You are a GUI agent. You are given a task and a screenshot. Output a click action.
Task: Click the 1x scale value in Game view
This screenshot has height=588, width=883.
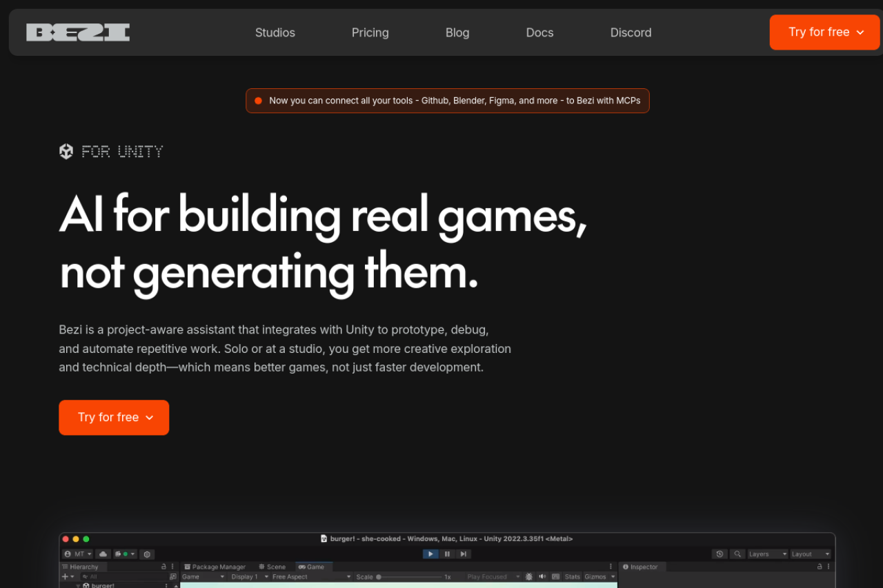point(447,577)
